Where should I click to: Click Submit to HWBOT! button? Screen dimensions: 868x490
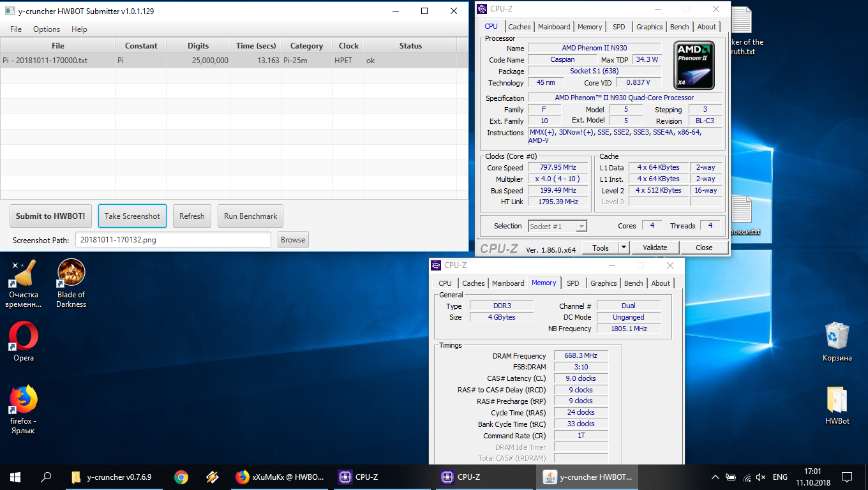point(50,216)
